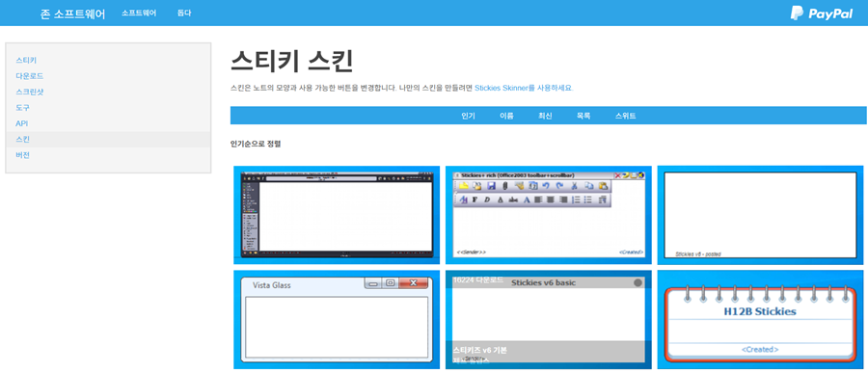The width and height of the screenshot is (868, 372).
Task: Open 다운로드 in the sidebar
Action: coord(29,76)
